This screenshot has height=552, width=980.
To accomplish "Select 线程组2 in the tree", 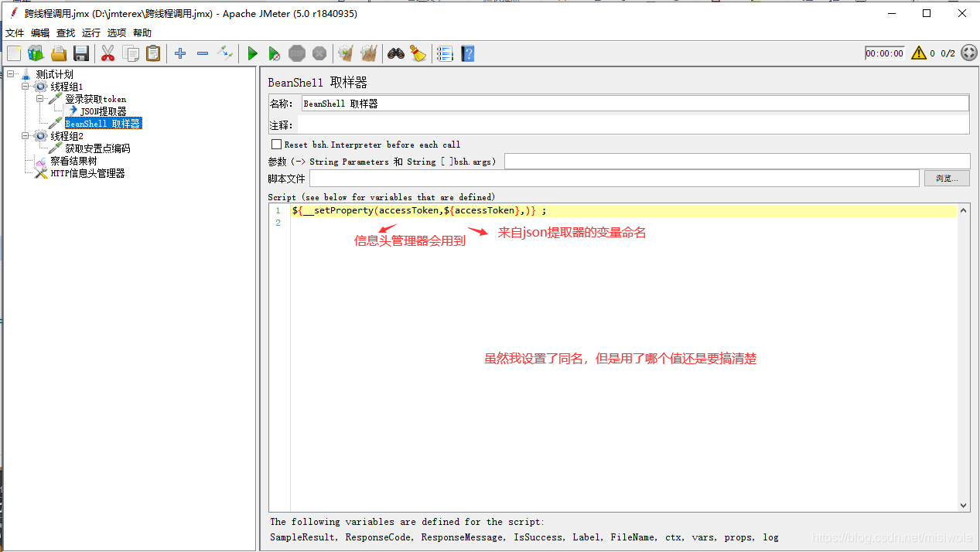I will pyautogui.click(x=67, y=136).
